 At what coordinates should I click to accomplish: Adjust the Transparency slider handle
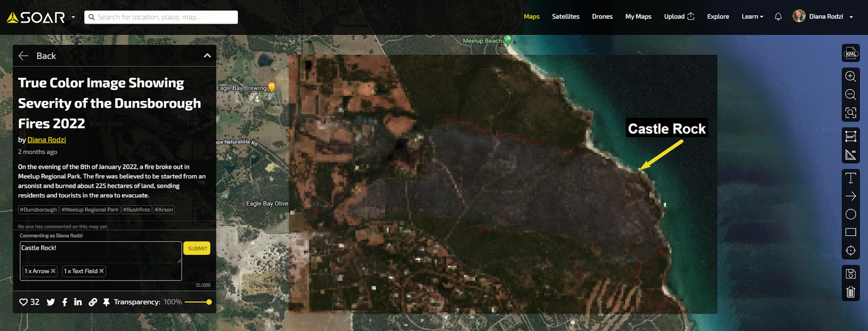[209, 302]
